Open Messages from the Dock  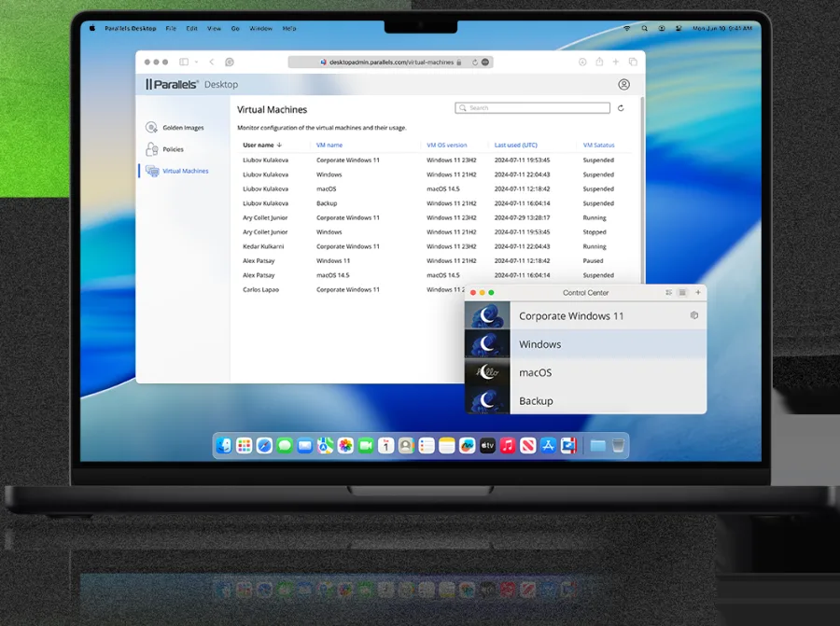click(x=285, y=446)
